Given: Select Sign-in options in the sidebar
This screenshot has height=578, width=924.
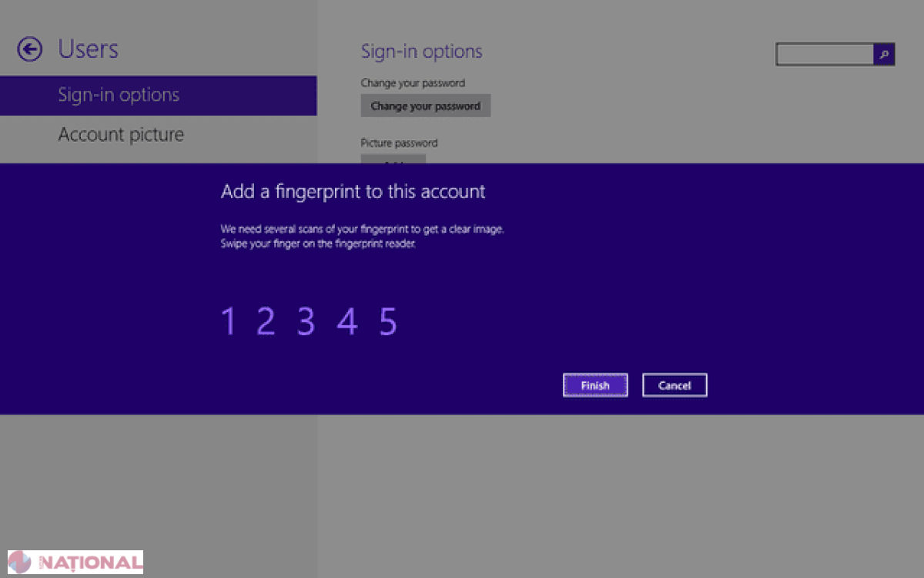Looking at the screenshot, I should point(158,96).
